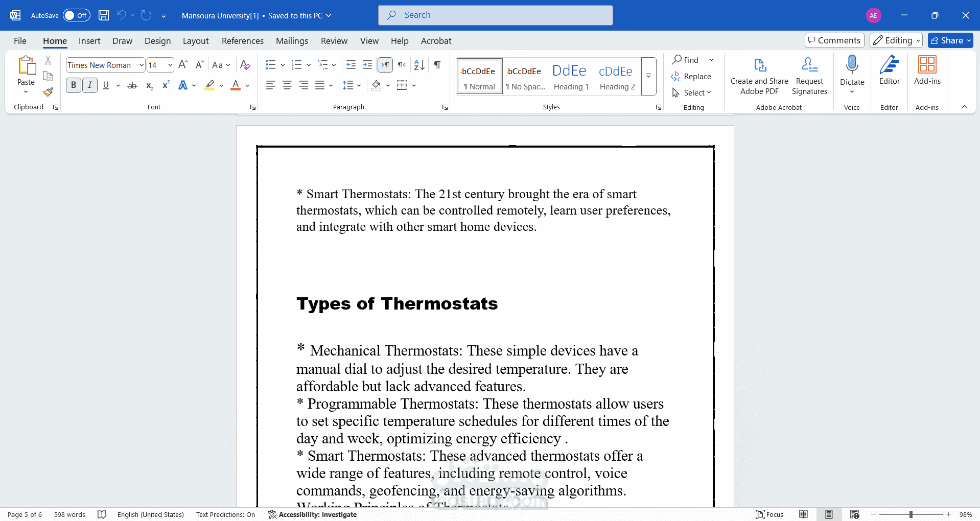Expand the Styles gallery
Screen dimensions: 980x521
click(x=648, y=76)
